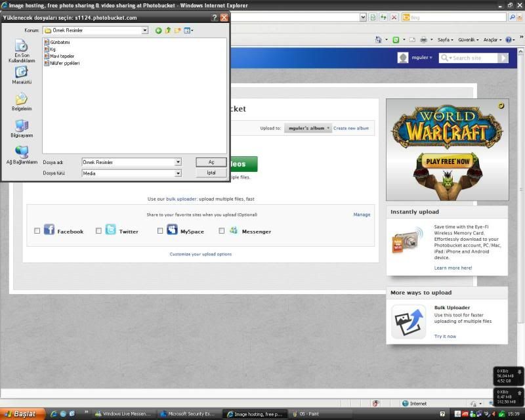Open Masaüstü places shortcut
The image size is (525, 420).
pos(22,75)
